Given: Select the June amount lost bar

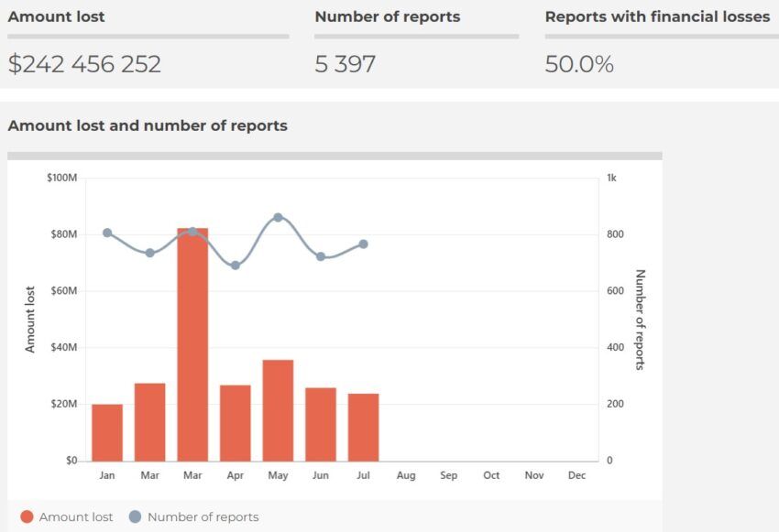Looking at the screenshot, I should pyautogui.click(x=321, y=424).
